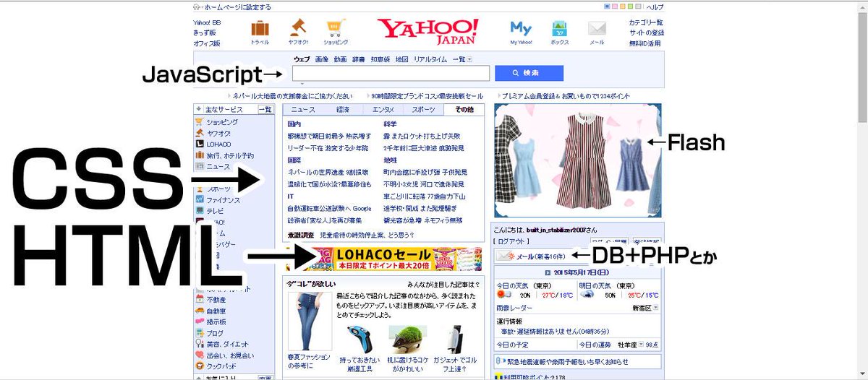Click in the web search input field
This screenshot has height=380, width=868.
pos(391,73)
